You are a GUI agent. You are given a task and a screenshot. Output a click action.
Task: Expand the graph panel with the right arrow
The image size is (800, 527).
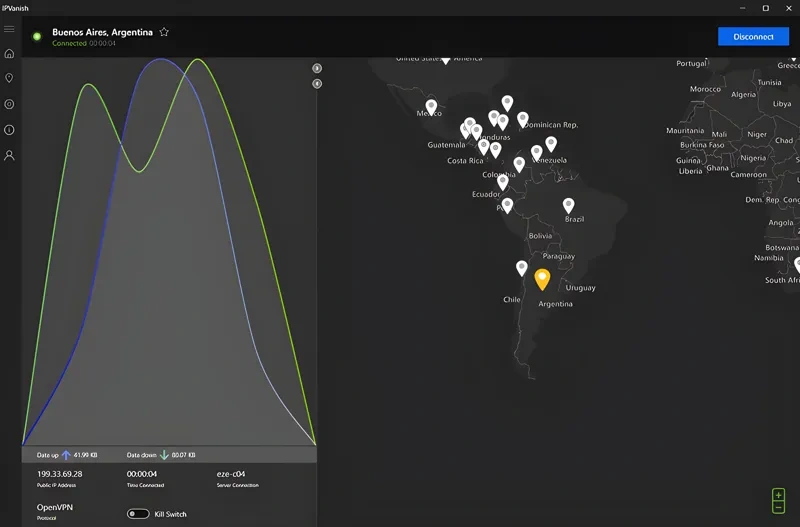[x=317, y=68]
